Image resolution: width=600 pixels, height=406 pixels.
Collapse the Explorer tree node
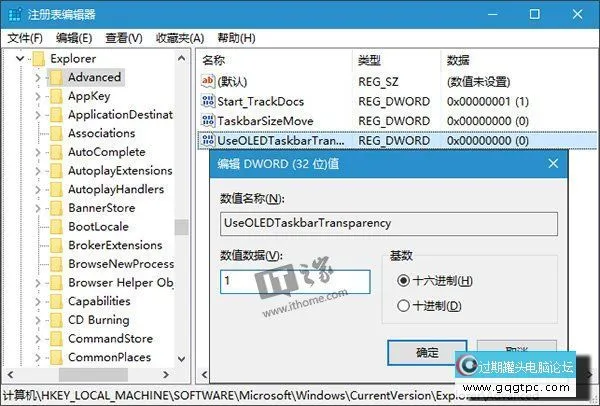20,59
